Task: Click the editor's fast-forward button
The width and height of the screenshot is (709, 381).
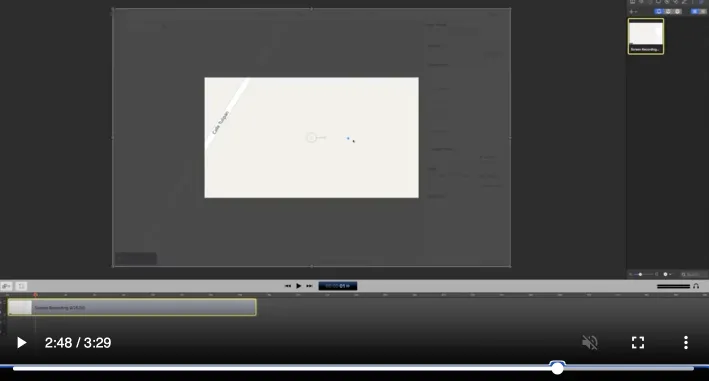Action: (x=309, y=286)
